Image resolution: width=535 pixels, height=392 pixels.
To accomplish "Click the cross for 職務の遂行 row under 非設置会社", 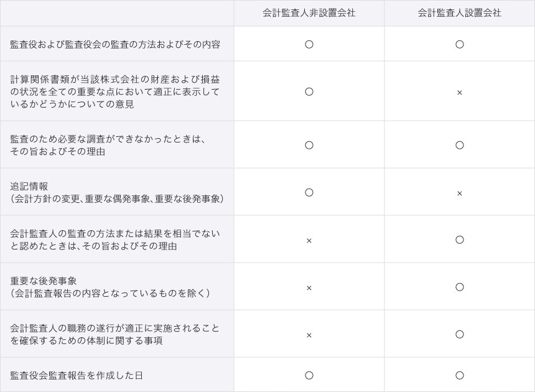I will tap(309, 335).
